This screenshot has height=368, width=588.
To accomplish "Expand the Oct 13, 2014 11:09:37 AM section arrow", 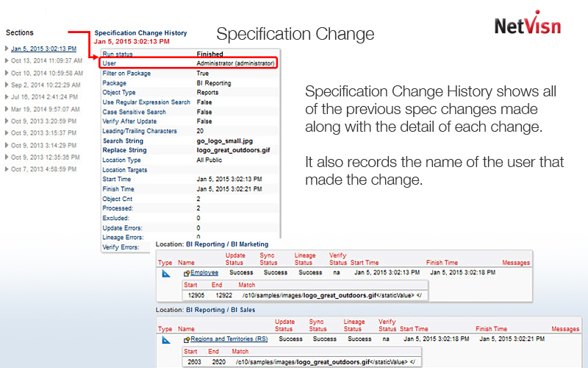I will [x=7, y=60].
